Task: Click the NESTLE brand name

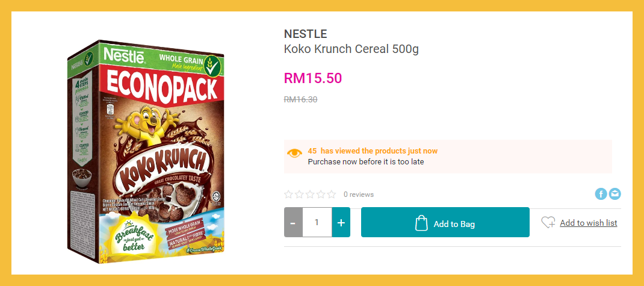Action: point(305,34)
